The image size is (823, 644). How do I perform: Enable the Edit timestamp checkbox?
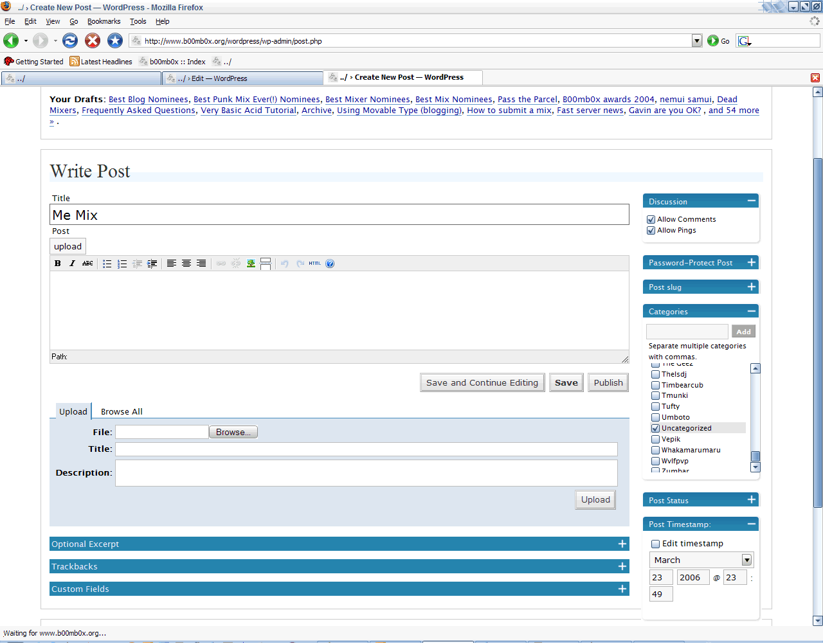pyautogui.click(x=655, y=544)
